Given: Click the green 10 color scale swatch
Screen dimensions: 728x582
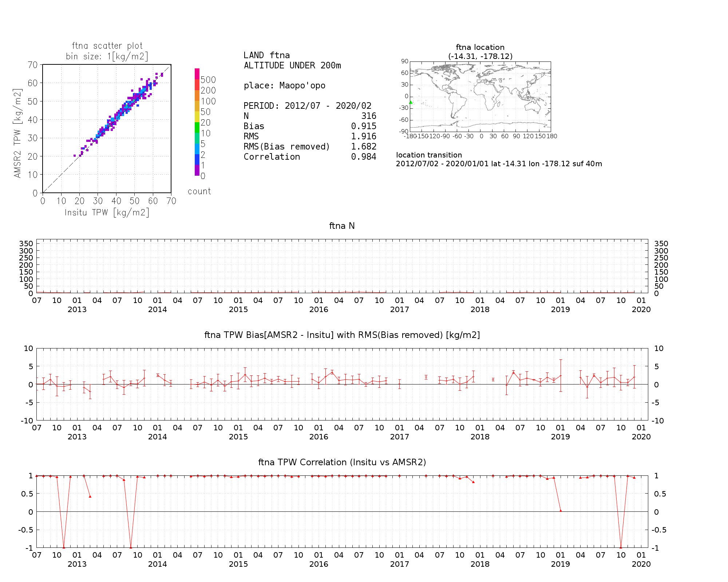Looking at the screenshot, I should (197, 127).
